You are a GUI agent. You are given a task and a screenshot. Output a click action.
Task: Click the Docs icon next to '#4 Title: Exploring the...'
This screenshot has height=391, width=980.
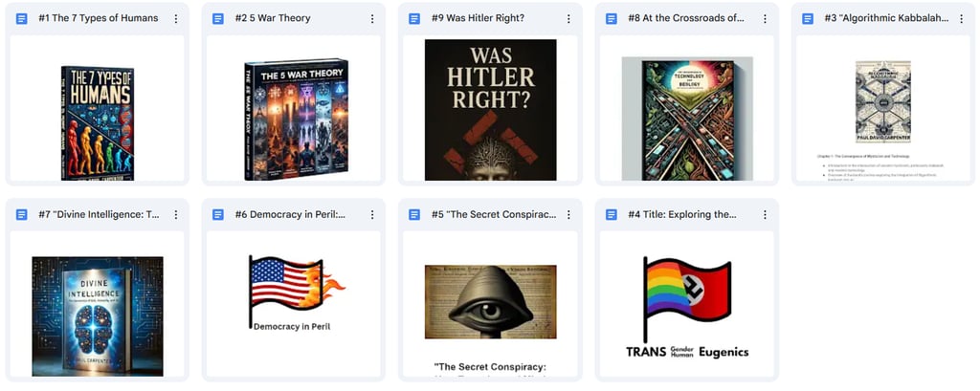pos(612,215)
